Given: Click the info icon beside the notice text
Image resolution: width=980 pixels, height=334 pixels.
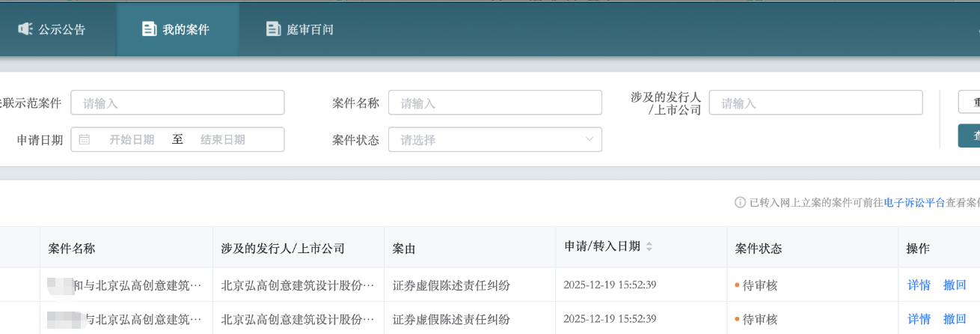Looking at the screenshot, I should pyautogui.click(x=740, y=202).
